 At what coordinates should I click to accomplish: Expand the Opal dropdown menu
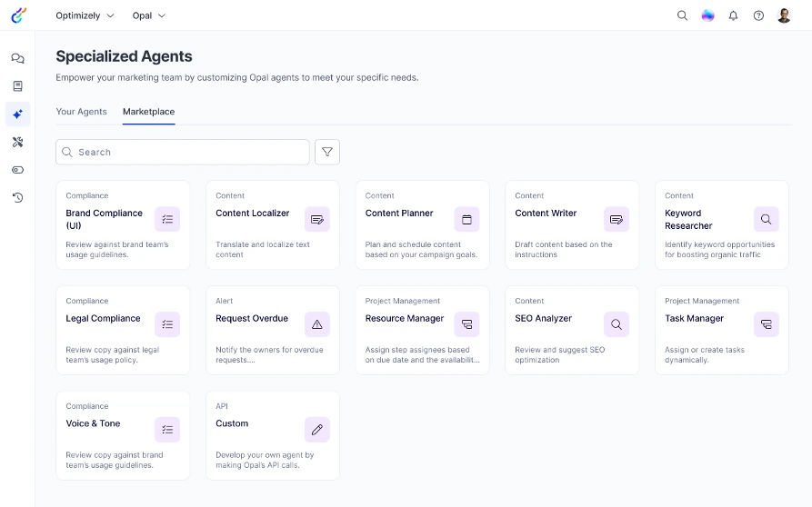[x=148, y=15]
